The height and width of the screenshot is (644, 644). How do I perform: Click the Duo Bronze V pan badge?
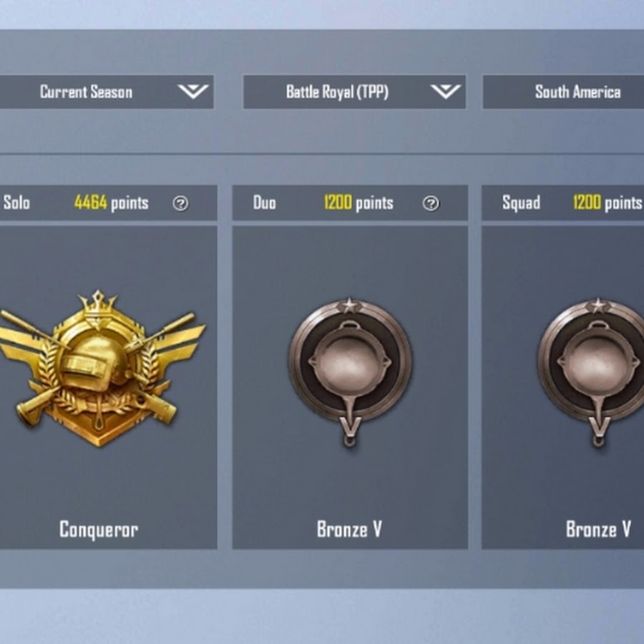(x=350, y=373)
